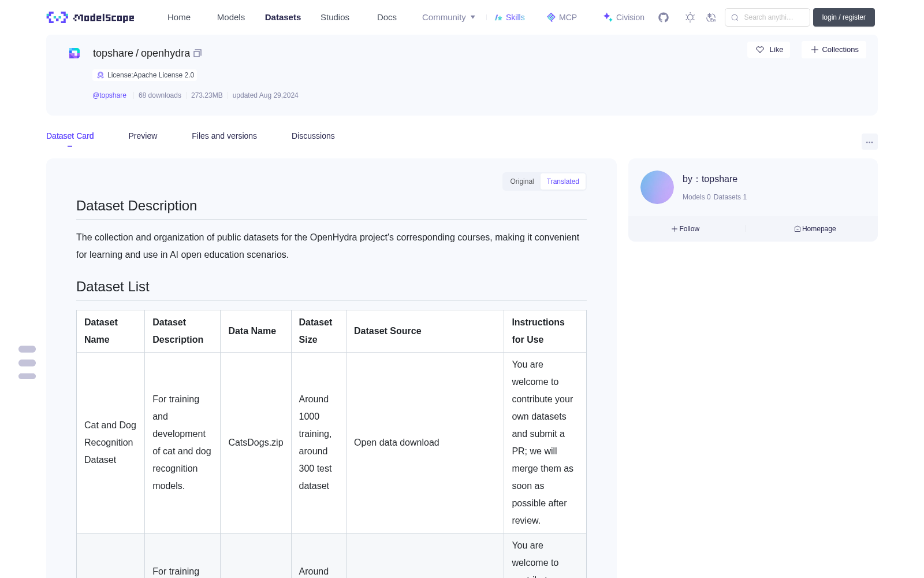This screenshot has width=924, height=578.
Task: Open the Discussions tab
Action: 313,136
